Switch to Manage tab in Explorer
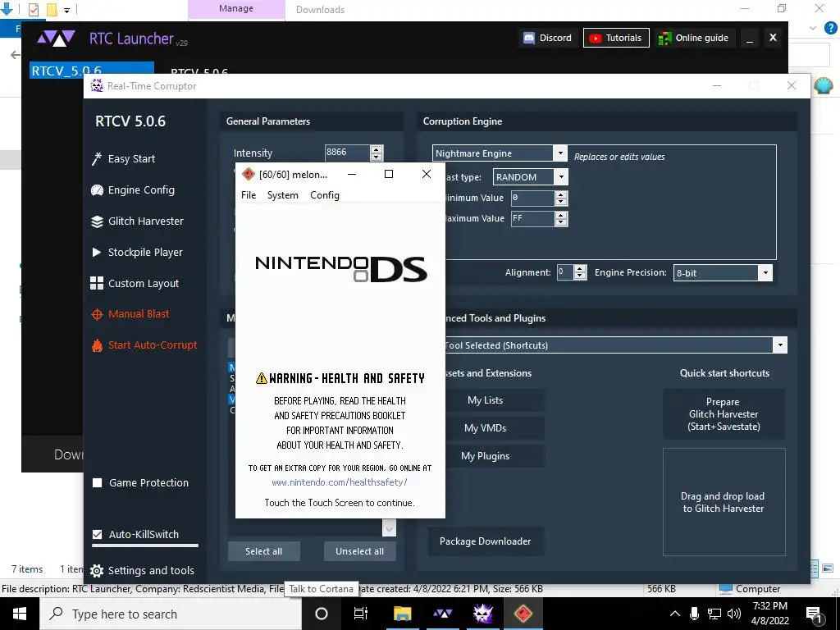The width and height of the screenshot is (840, 630). click(x=236, y=9)
